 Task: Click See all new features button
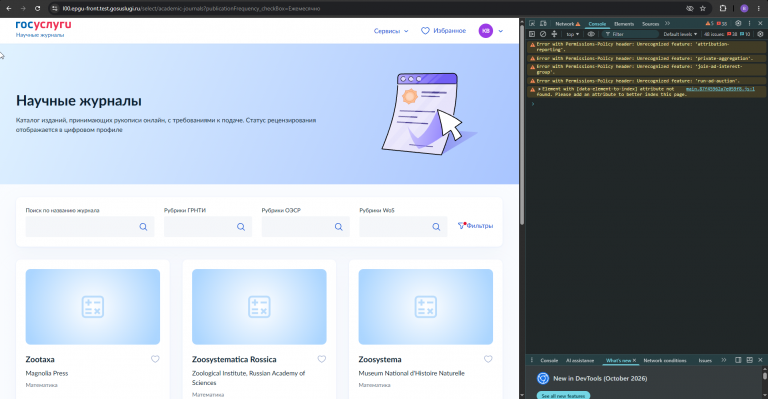(563, 396)
